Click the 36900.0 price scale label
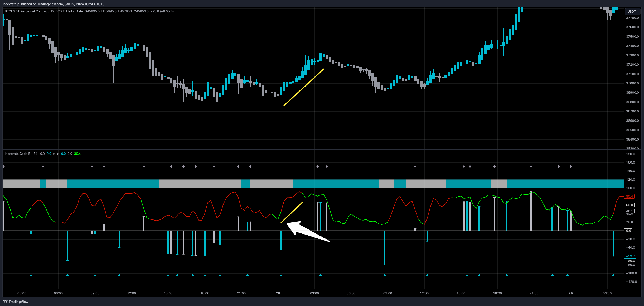Screen dimensions: 644x306 [632, 93]
